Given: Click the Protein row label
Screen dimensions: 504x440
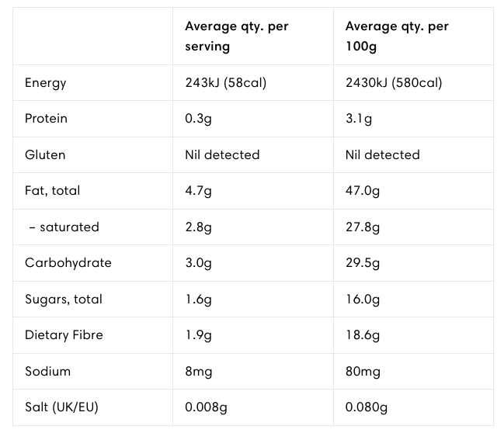Looking at the screenshot, I should (x=46, y=119).
